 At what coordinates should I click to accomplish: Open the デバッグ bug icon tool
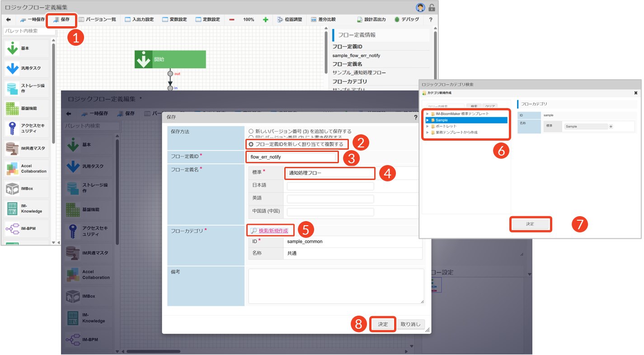pyautogui.click(x=397, y=20)
